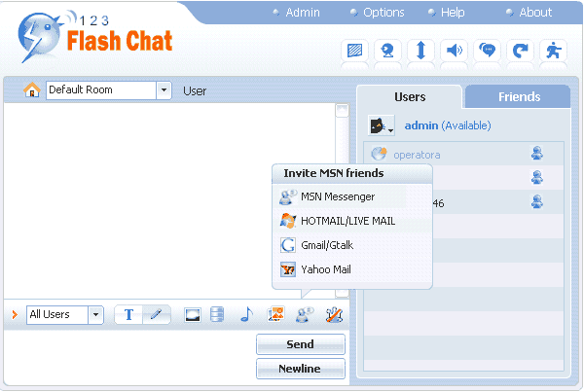This screenshot has width=584, height=392.
Task: Open the Default Room dropdown arrow
Action: (x=164, y=90)
